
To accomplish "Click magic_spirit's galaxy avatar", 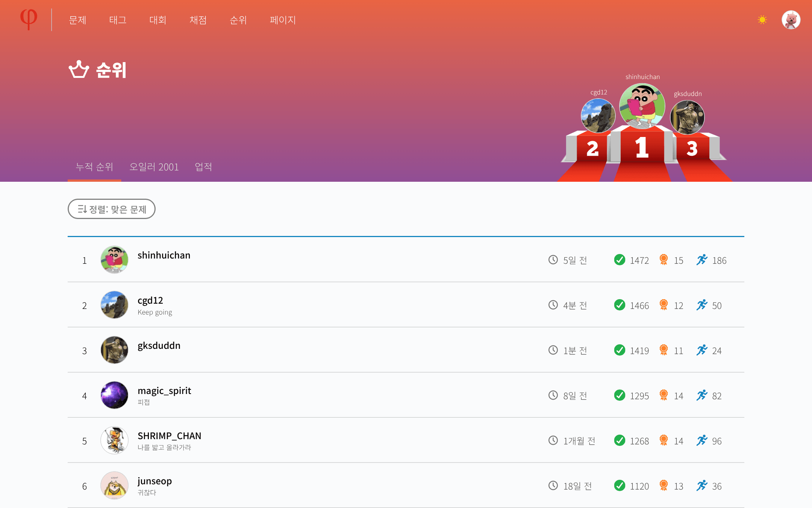I will [x=114, y=395].
